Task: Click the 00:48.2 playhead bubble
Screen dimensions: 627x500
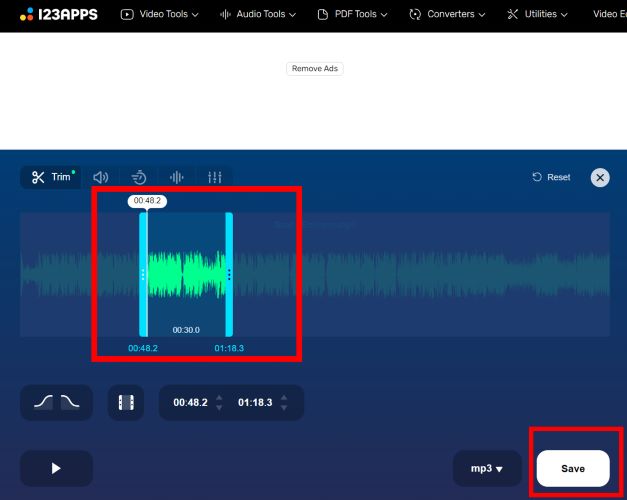Action: tap(147, 201)
